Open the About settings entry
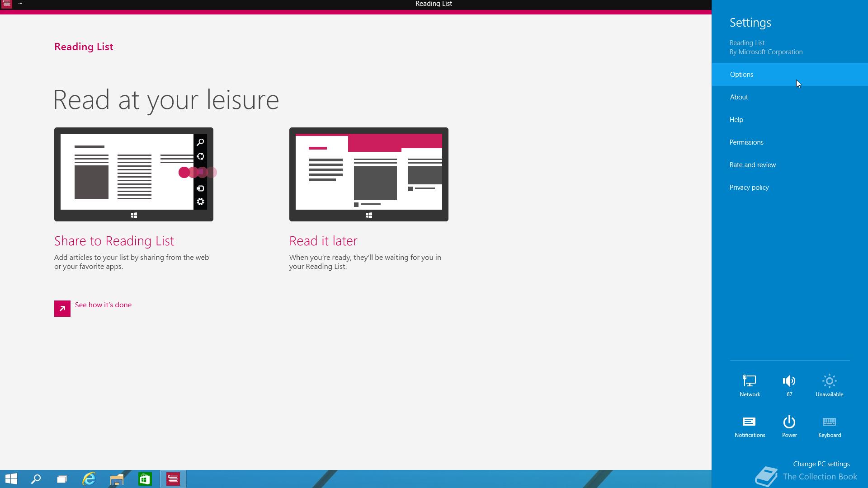This screenshot has height=488, width=868. tap(739, 97)
